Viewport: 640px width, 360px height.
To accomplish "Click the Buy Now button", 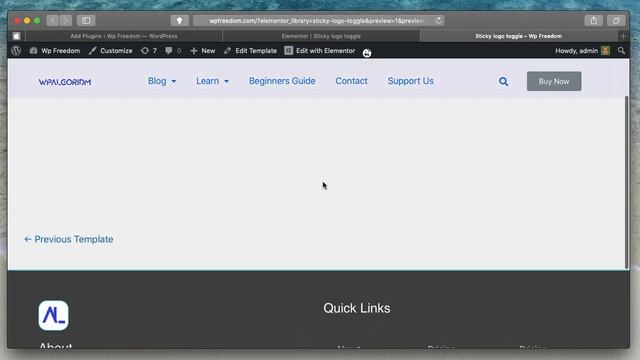I will tap(554, 81).
